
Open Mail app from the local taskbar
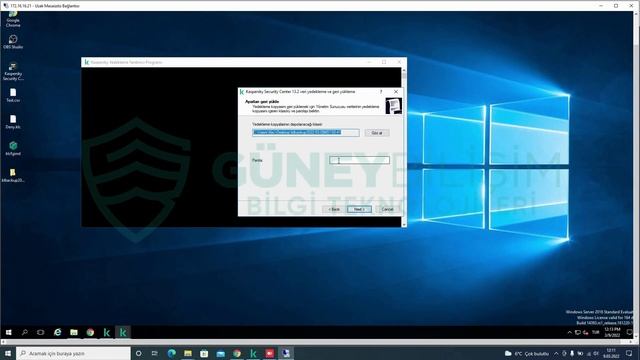[x=220, y=353]
